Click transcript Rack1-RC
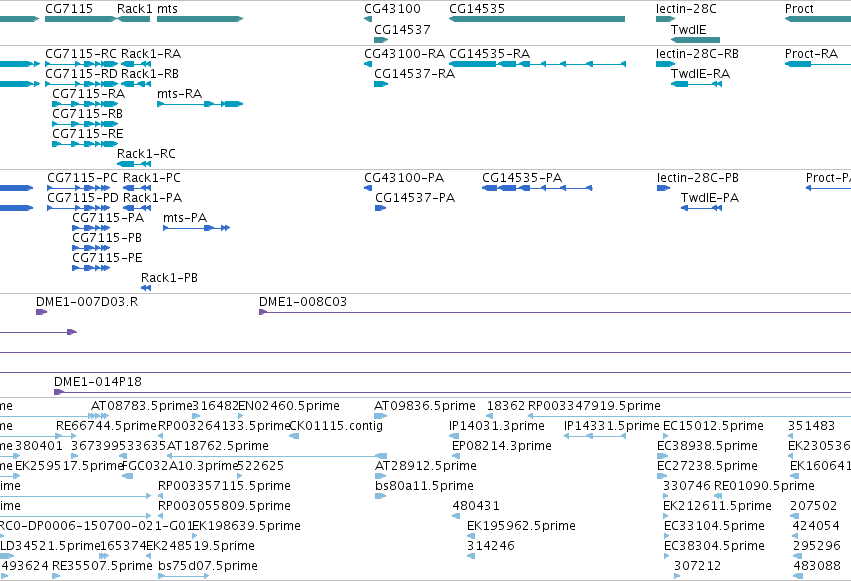851x581 pixels. coord(147,154)
